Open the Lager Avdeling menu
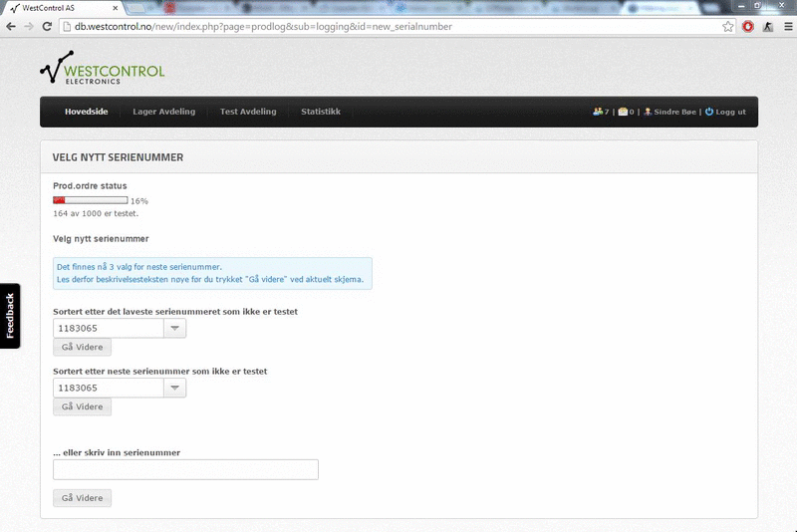Viewport: 797px width, 532px height. [163, 112]
